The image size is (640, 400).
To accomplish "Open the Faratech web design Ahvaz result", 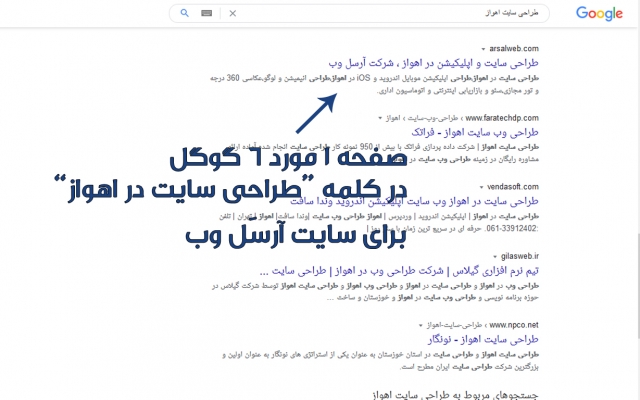I will tap(475, 132).
